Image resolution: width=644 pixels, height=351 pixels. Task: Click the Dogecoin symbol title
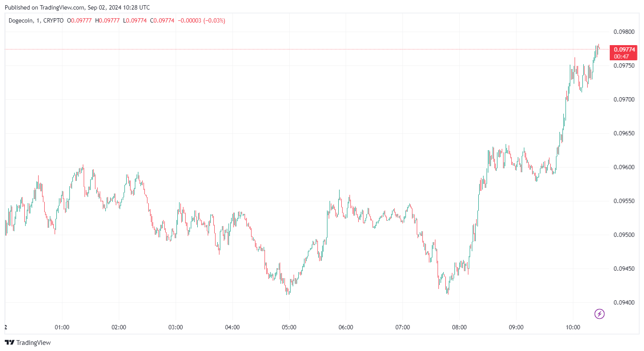[20, 20]
